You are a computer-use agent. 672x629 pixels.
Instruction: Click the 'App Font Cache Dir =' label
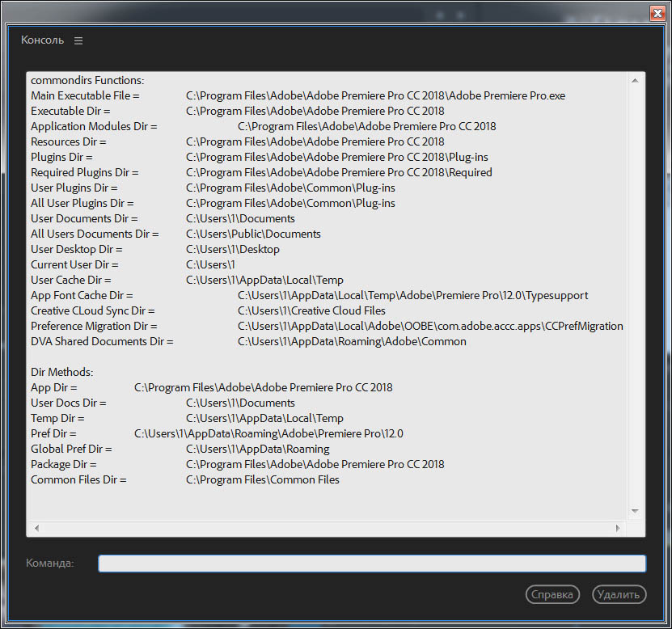coord(82,296)
